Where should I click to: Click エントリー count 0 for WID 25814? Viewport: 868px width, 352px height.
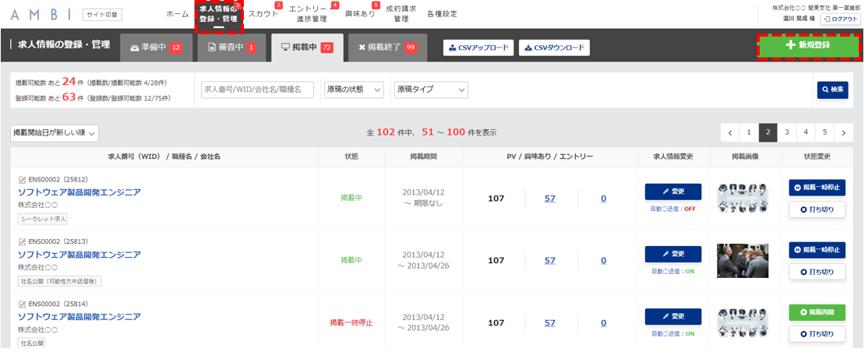603,323
